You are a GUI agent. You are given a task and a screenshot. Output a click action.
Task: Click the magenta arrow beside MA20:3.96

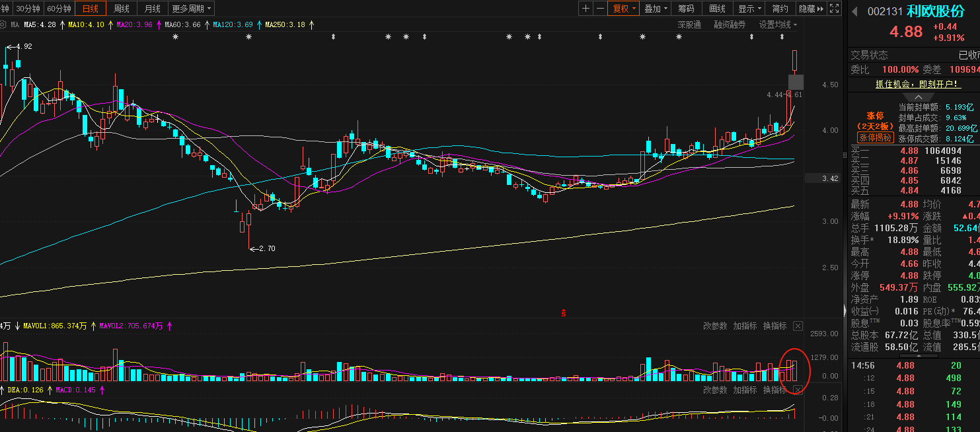click(x=158, y=24)
